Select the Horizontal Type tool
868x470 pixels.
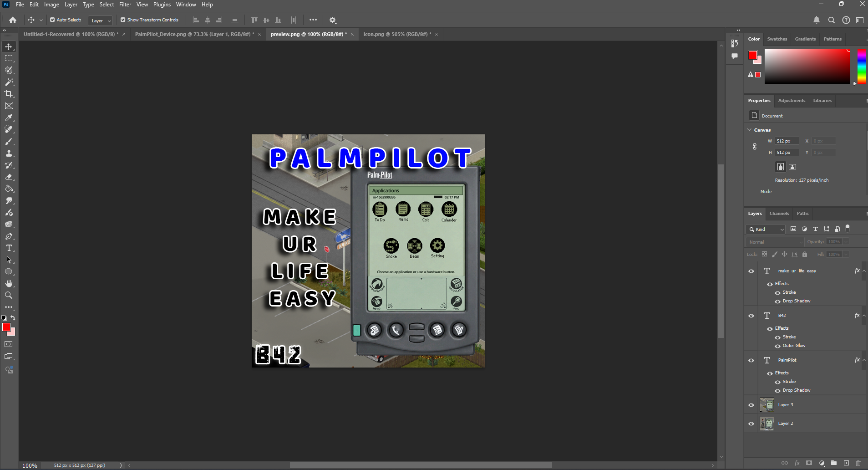click(9, 248)
